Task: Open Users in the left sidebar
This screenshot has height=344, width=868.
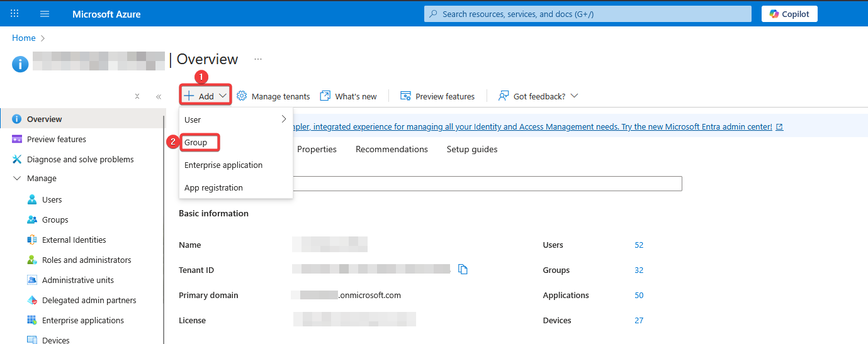Action: 52,200
